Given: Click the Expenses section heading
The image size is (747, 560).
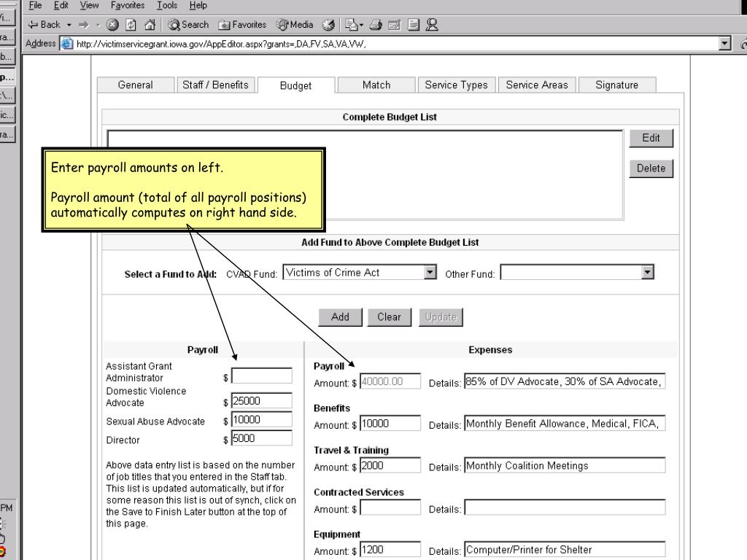Looking at the screenshot, I should 490,350.
